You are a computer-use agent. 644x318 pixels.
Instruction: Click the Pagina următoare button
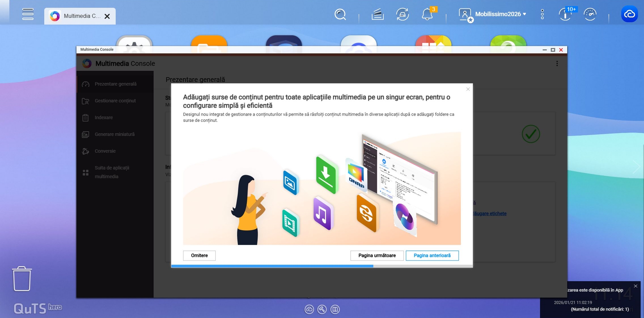[x=377, y=255]
